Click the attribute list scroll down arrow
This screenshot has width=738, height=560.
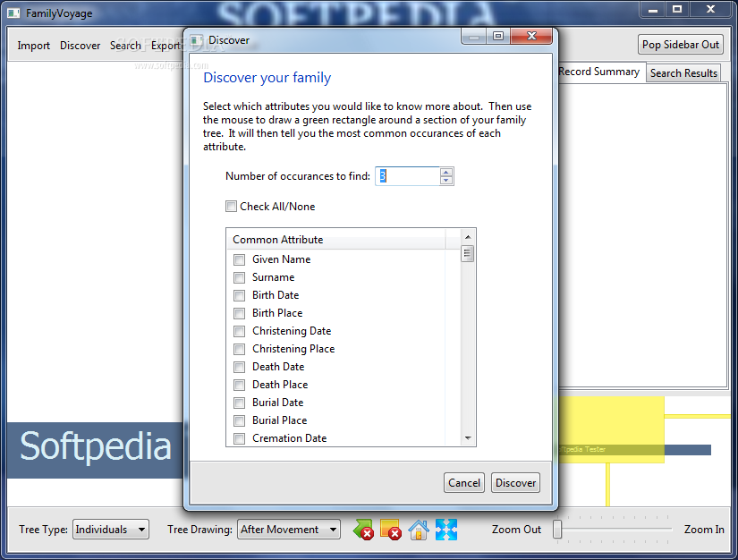(468, 438)
